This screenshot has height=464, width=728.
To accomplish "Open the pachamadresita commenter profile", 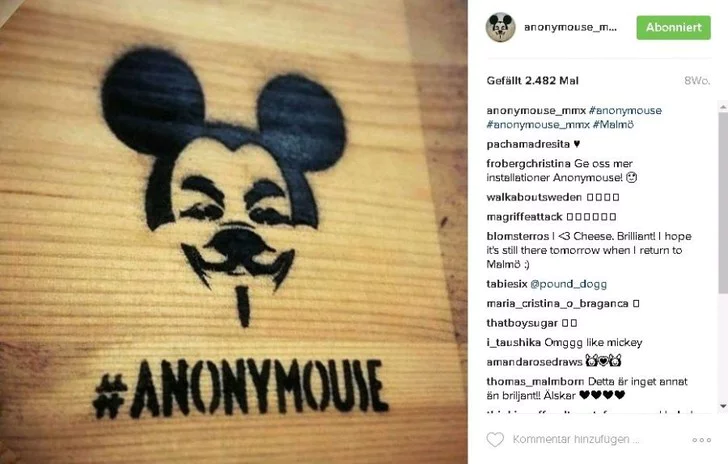I will click(528, 144).
